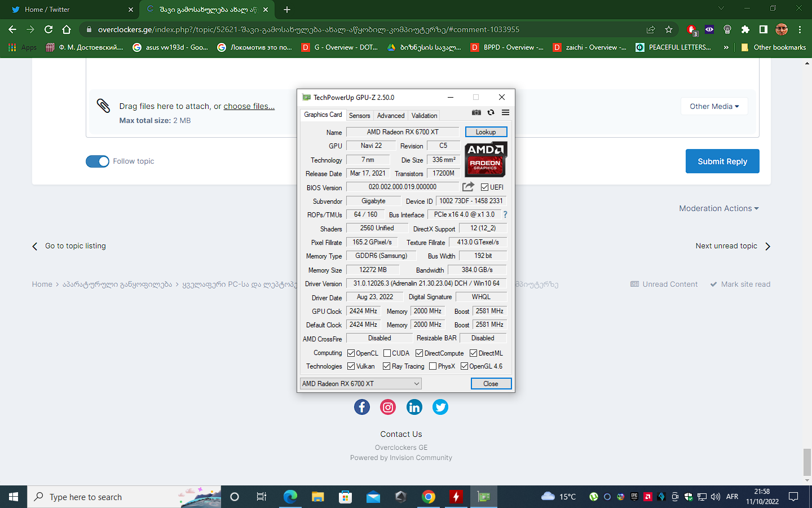Click the Bus Interface question mark icon
The height and width of the screenshot is (508, 812).
(505, 214)
